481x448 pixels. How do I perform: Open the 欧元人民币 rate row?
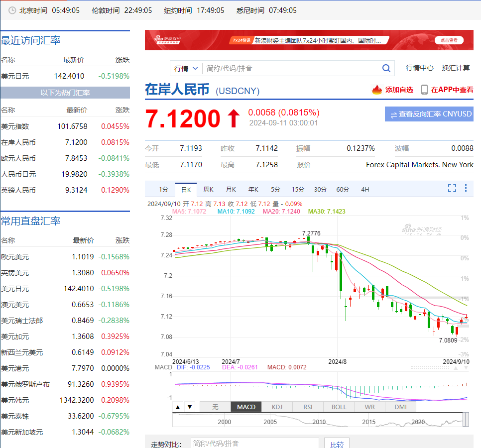point(65,158)
